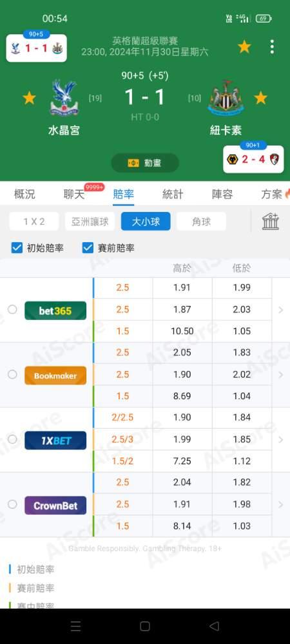This screenshot has height=644, width=290.
Task: Click the 低於 column header
Action: pyautogui.click(x=242, y=269)
